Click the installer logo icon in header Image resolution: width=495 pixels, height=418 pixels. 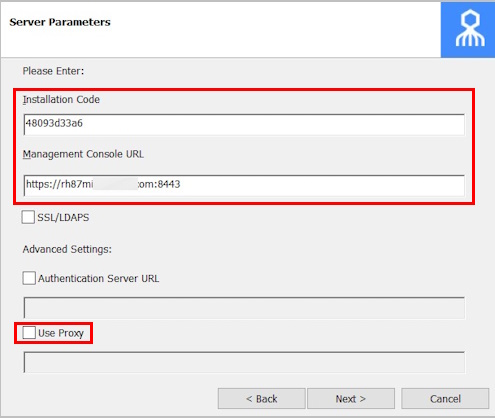[468, 30]
